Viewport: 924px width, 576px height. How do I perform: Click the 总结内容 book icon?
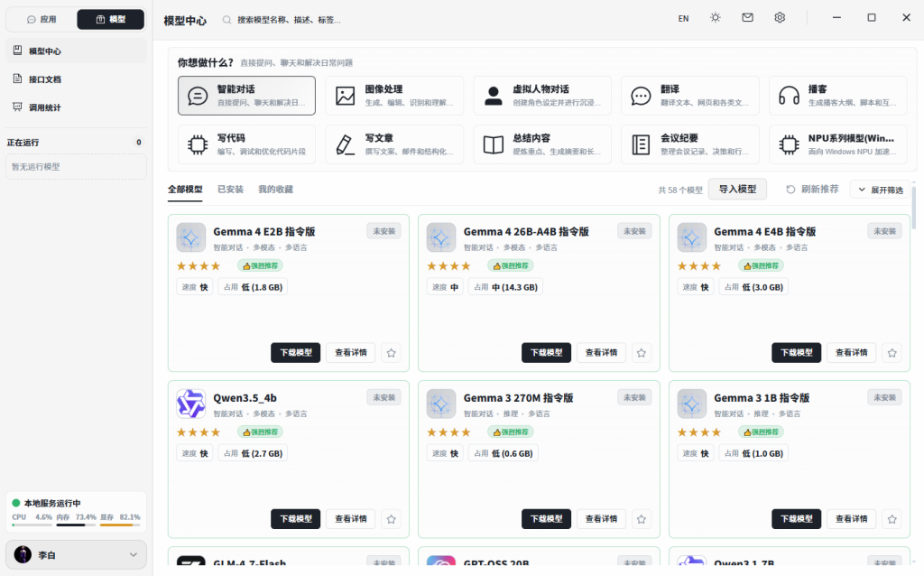point(494,144)
